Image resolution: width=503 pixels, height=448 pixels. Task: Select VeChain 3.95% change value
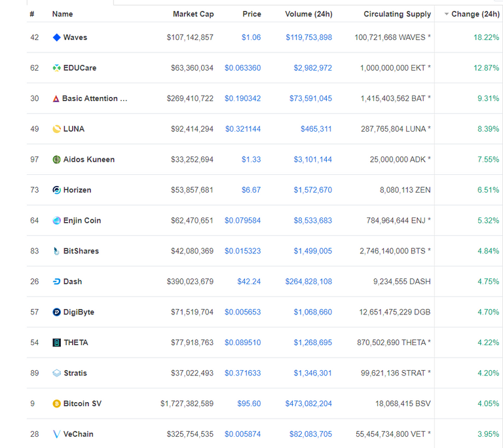tap(488, 434)
